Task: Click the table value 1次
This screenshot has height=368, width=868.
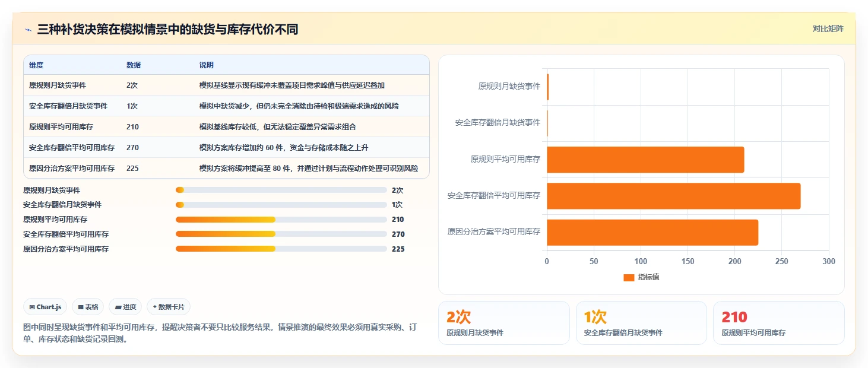Action: point(132,106)
